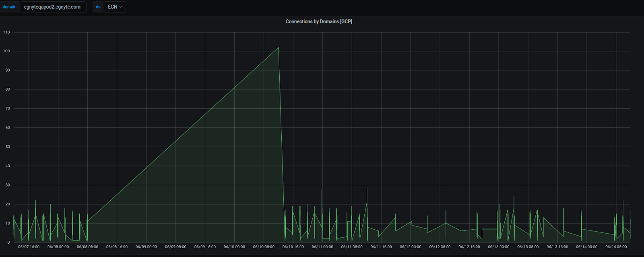644x257 pixels.
Task: Select the 06/09 00:00 x-axis time label
Action: (x=146, y=247)
